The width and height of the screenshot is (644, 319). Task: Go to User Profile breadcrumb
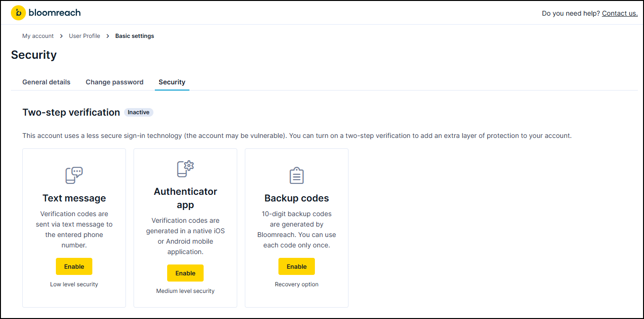pyautogui.click(x=84, y=36)
